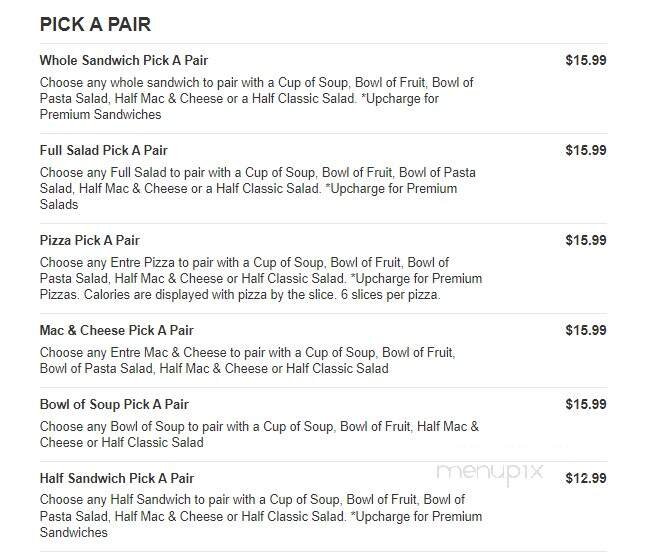Click the Bowl of Soup Pick A Pair description

(x=259, y=435)
